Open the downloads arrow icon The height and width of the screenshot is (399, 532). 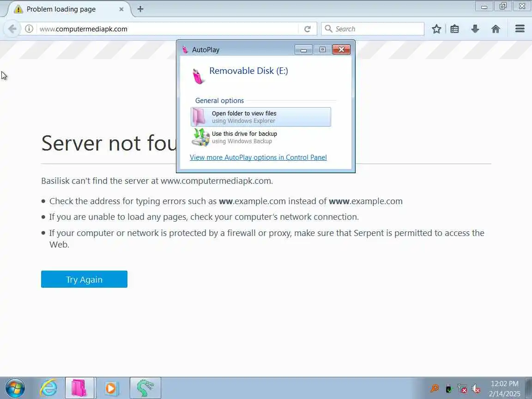[475, 29]
